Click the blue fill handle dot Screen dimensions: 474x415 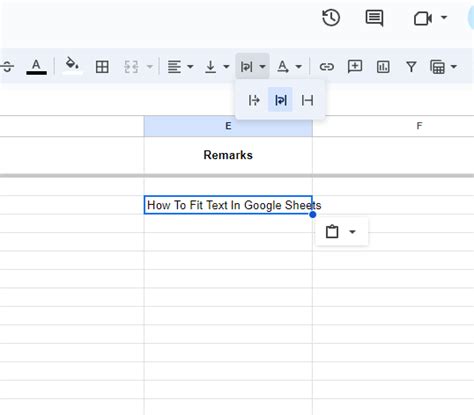[x=312, y=214]
